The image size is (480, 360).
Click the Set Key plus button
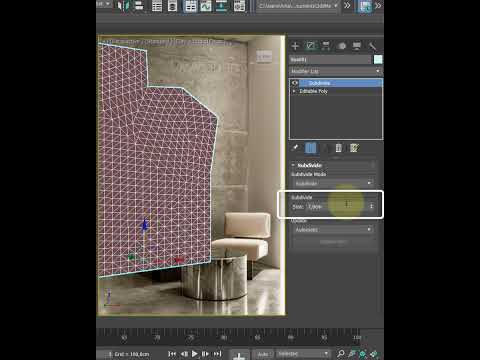coord(239,355)
